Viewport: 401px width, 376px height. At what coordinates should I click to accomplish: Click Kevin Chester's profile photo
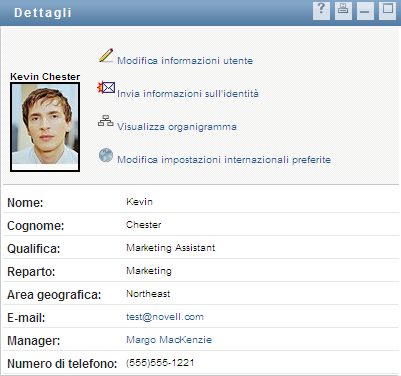[x=45, y=127]
